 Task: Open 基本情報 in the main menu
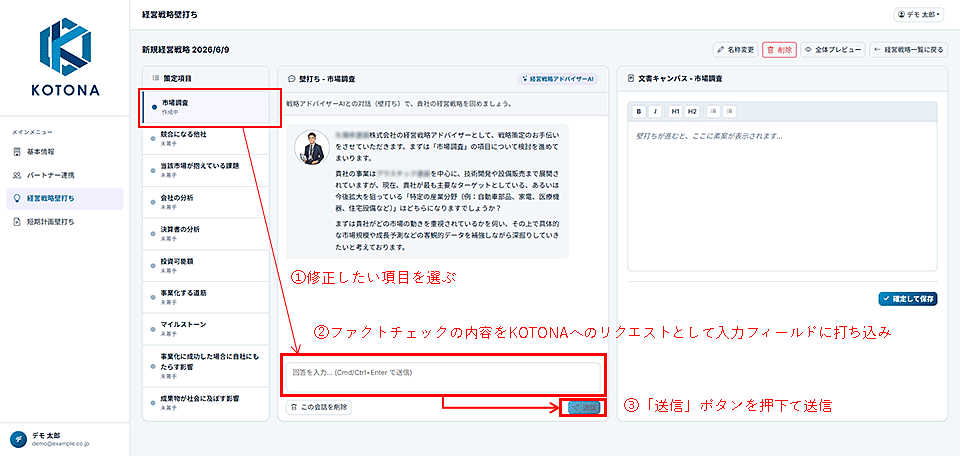click(x=65, y=152)
